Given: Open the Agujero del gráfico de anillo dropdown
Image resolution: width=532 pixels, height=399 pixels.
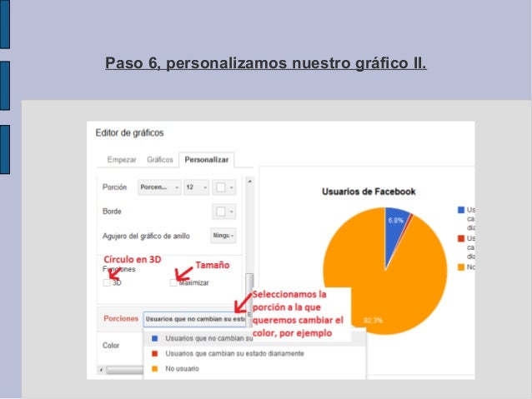Looking at the screenshot, I should coord(223,235).
